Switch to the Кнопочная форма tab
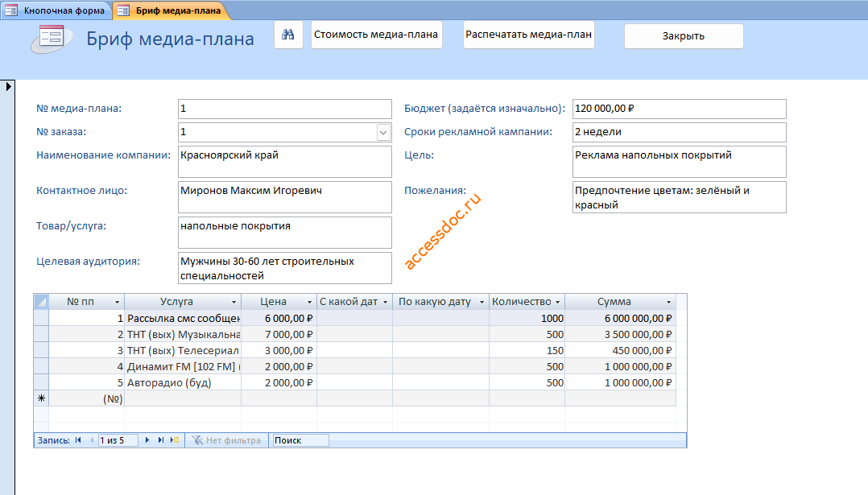The width and height of the screenshot is (868, 495). [x=56, y=10]
